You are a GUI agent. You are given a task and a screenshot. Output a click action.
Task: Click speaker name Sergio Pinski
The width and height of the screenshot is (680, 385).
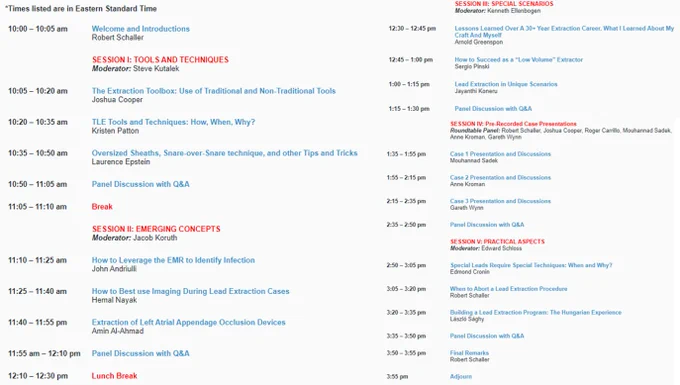tap(472, 66)
